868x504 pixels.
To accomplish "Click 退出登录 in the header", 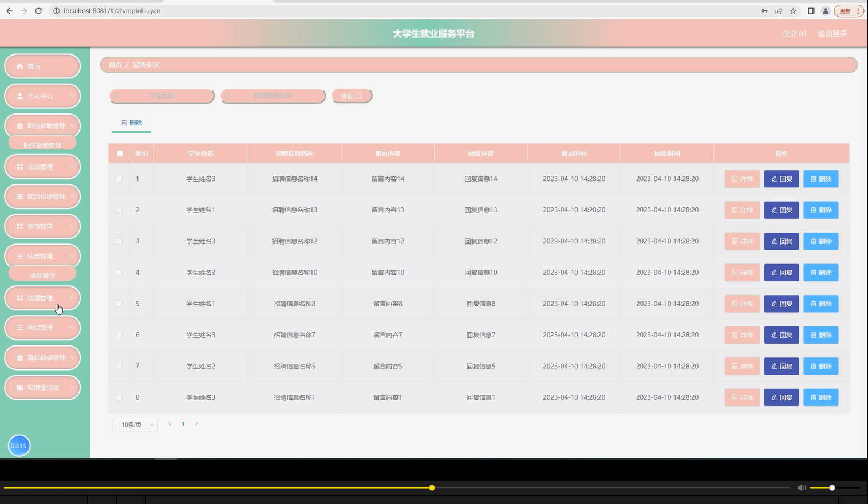I will [832, 33].
